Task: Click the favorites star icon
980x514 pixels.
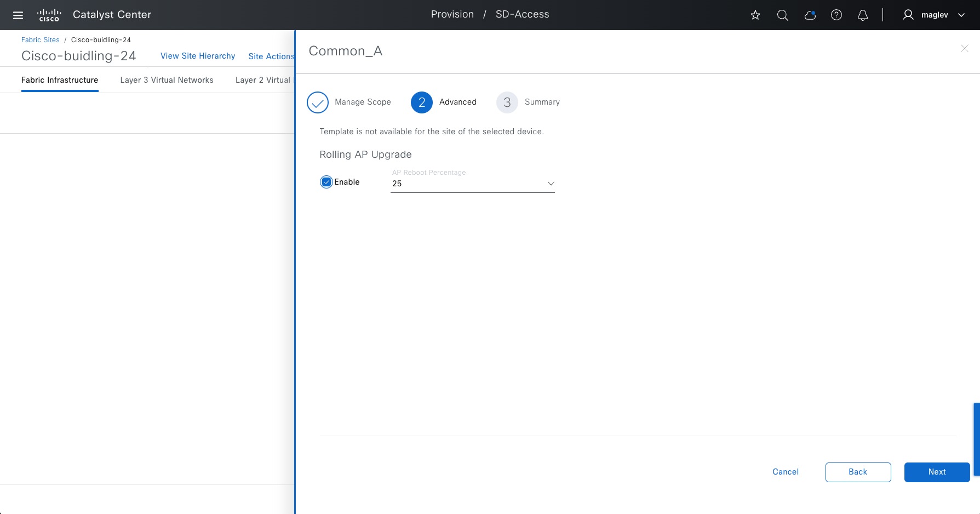Action: tap(755, 15)
